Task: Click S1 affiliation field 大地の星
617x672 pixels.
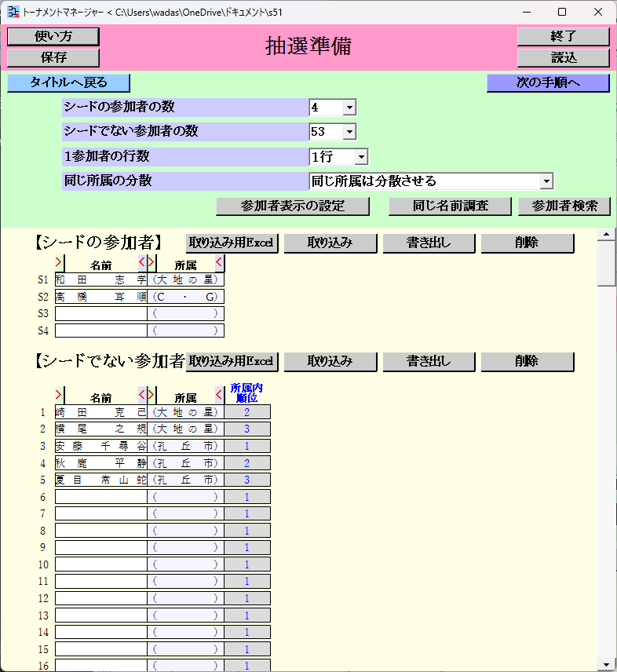Action: click(x=185, y=279)
